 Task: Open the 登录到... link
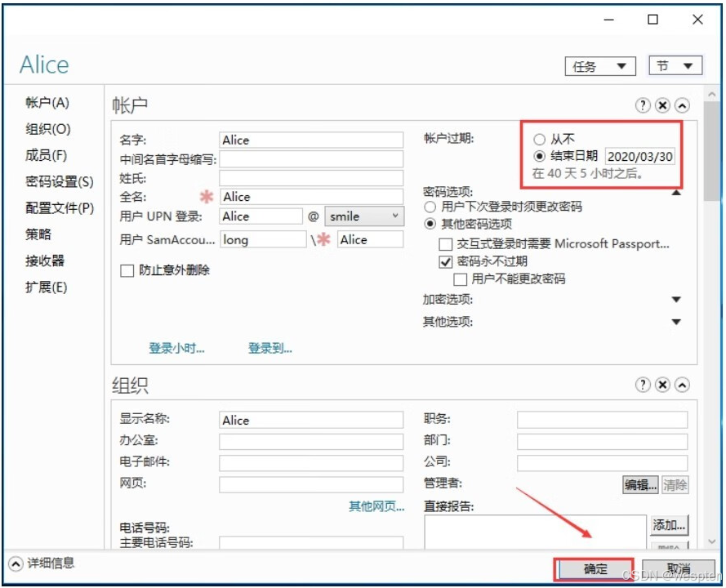270,348
